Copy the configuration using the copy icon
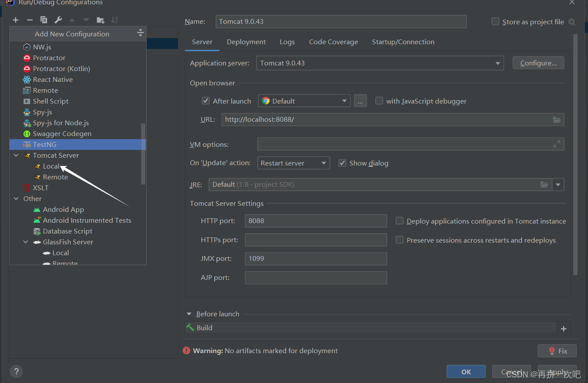Image resolution: width=588 pixels, height=383 pixels. pyautogui.click(x=44, y=20)
